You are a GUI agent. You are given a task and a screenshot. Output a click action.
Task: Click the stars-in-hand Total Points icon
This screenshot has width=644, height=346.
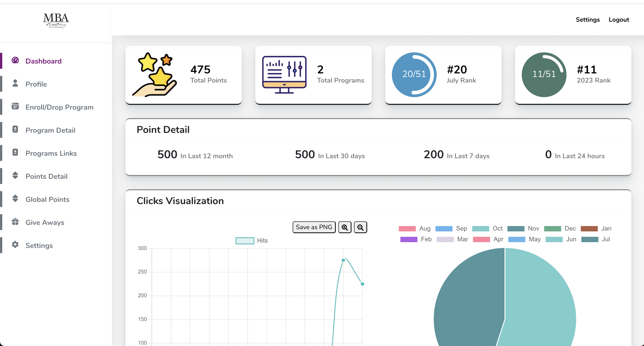point(155,75)
